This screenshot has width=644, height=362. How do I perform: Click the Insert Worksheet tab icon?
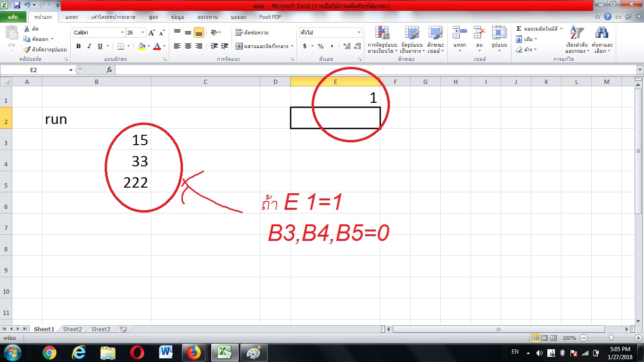123,329
